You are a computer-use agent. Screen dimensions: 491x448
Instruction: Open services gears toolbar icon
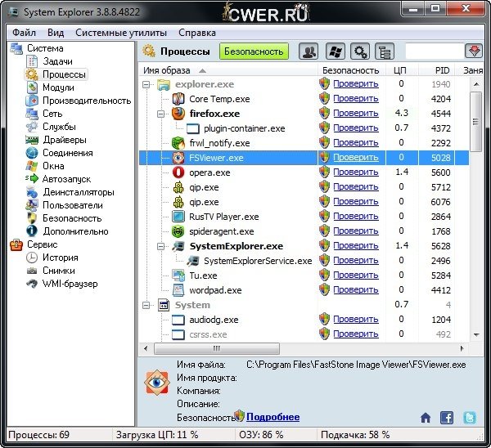[360, 52]
